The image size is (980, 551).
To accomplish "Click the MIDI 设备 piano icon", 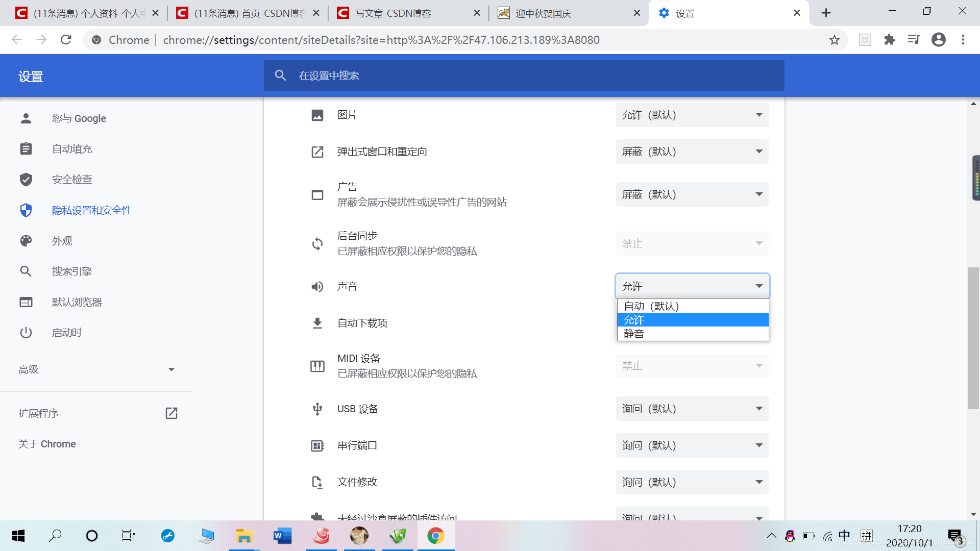I will tap(317, 366).
